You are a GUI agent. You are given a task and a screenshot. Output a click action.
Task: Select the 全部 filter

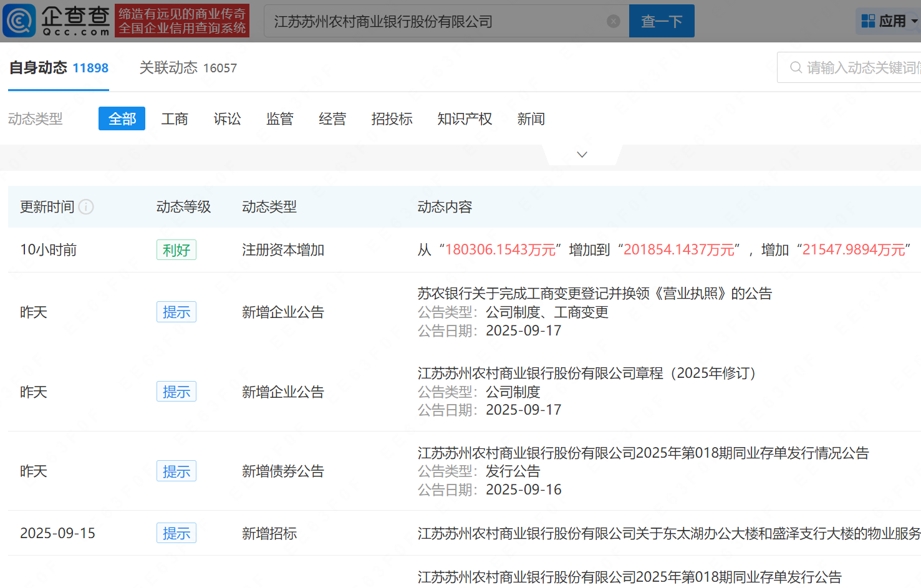122,118
